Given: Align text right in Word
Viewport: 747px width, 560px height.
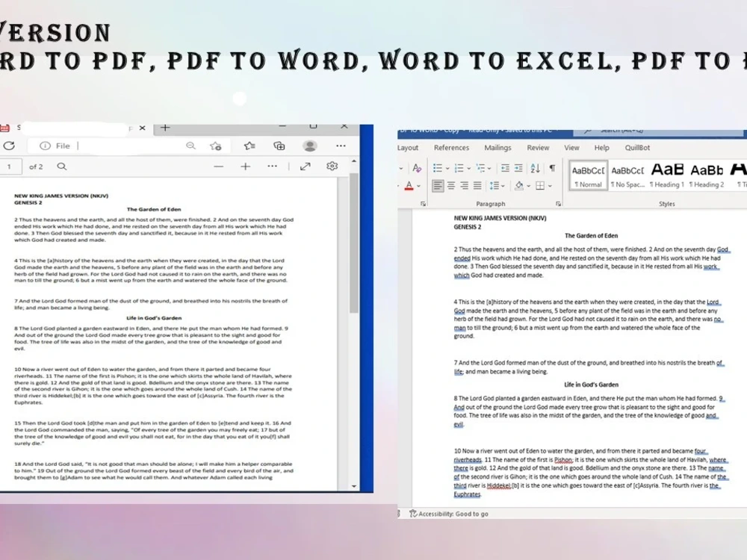Looking at the screenshot, I should 464,186.
